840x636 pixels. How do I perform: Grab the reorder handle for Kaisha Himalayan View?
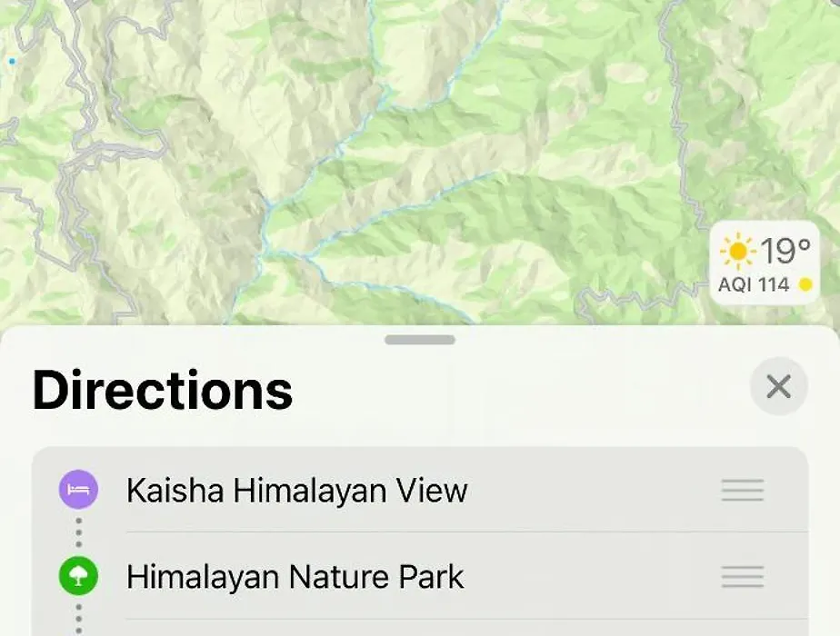742,490
